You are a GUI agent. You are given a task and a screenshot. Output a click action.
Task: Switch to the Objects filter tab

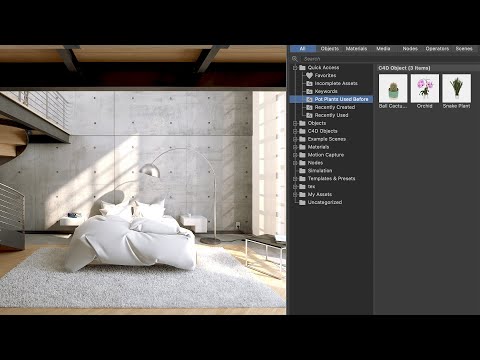330,49
